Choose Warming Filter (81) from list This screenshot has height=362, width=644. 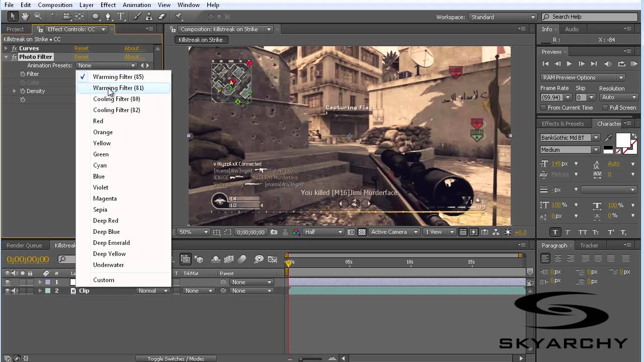pyautogui.click(x=123, y=88)
